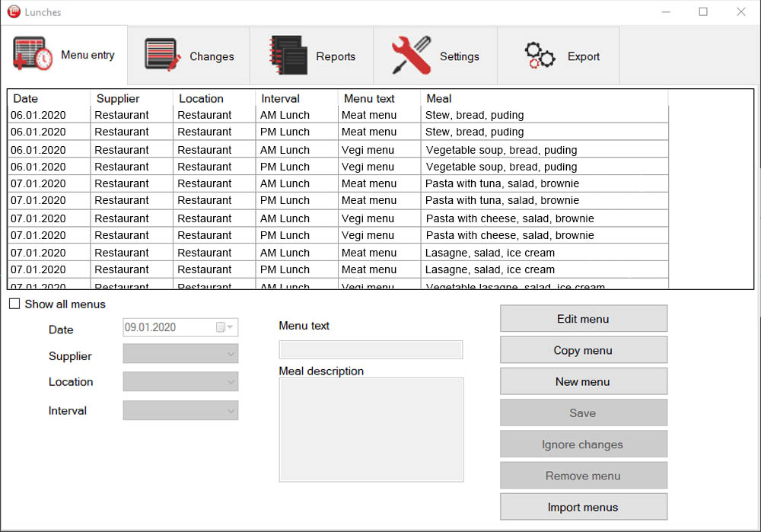Screen dimensions: 761x532
Task: Select the PM Lunch Pasta with tuna row
Action: pyautogui.click(x=338, y=200)
